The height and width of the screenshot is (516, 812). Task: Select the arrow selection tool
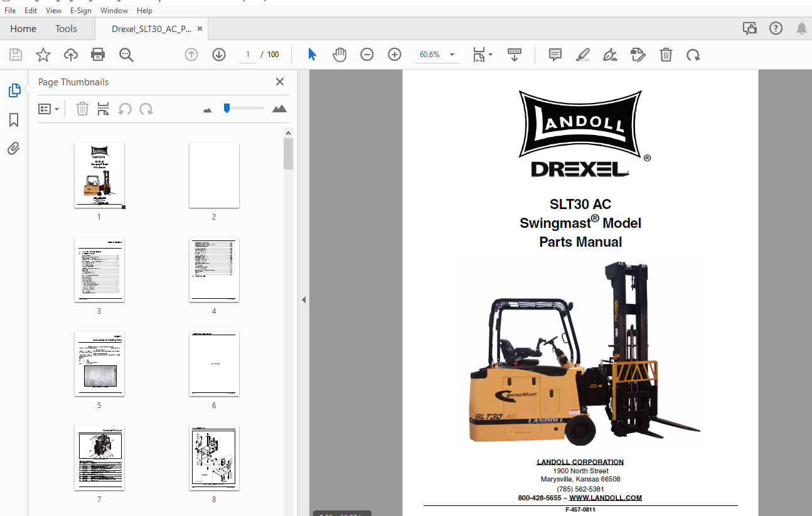[x=312, y=55]
